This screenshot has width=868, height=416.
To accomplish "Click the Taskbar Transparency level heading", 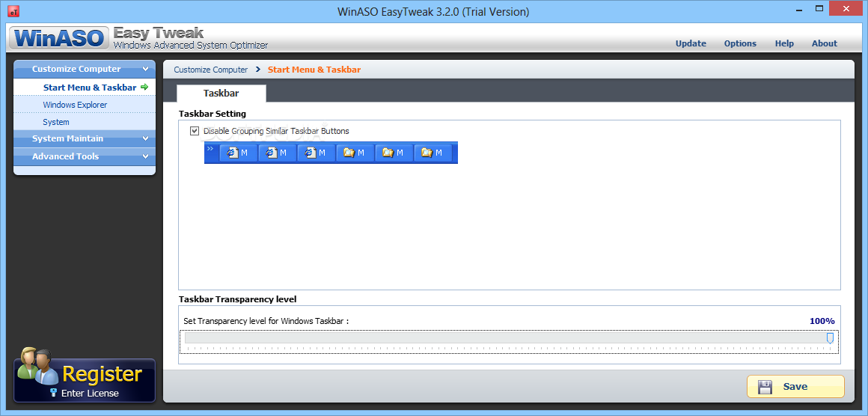I will point(237,299).
